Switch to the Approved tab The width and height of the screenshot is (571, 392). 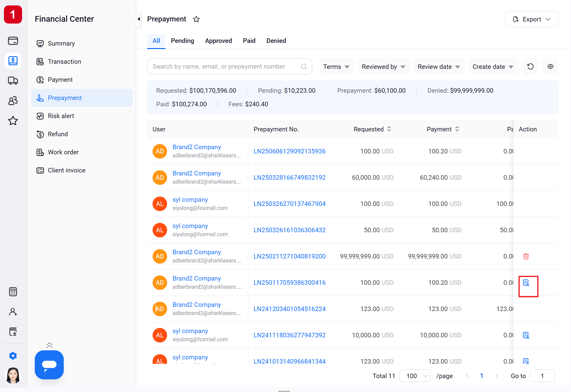(x=218, y=41)
